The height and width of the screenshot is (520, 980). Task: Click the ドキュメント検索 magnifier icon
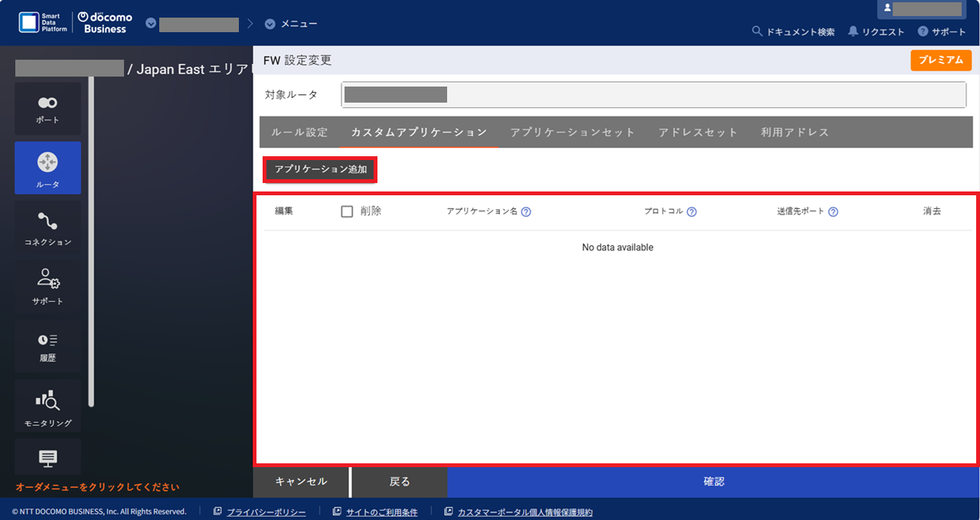pos(756,31)
